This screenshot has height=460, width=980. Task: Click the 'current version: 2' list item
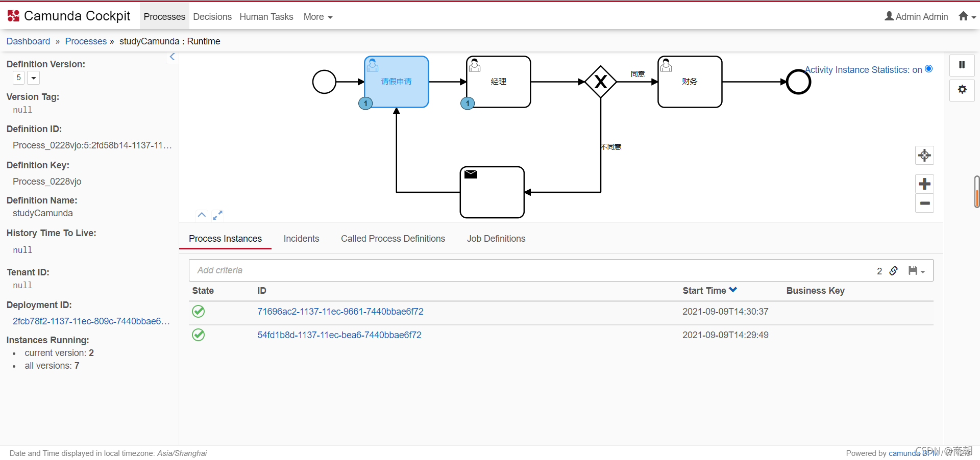point(59,353)
